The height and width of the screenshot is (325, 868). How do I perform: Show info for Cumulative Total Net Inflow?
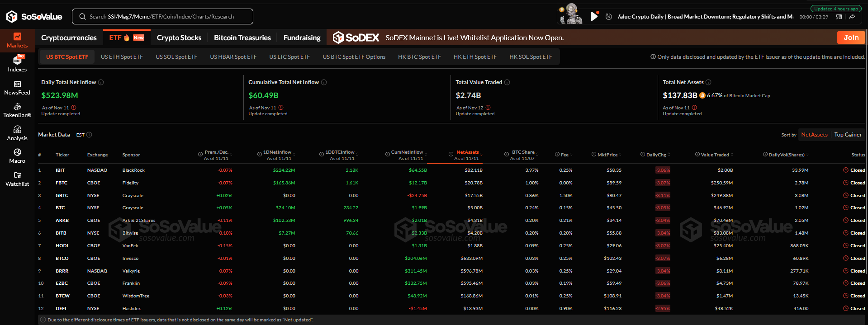pyautogui.click(x=324, y=82)
